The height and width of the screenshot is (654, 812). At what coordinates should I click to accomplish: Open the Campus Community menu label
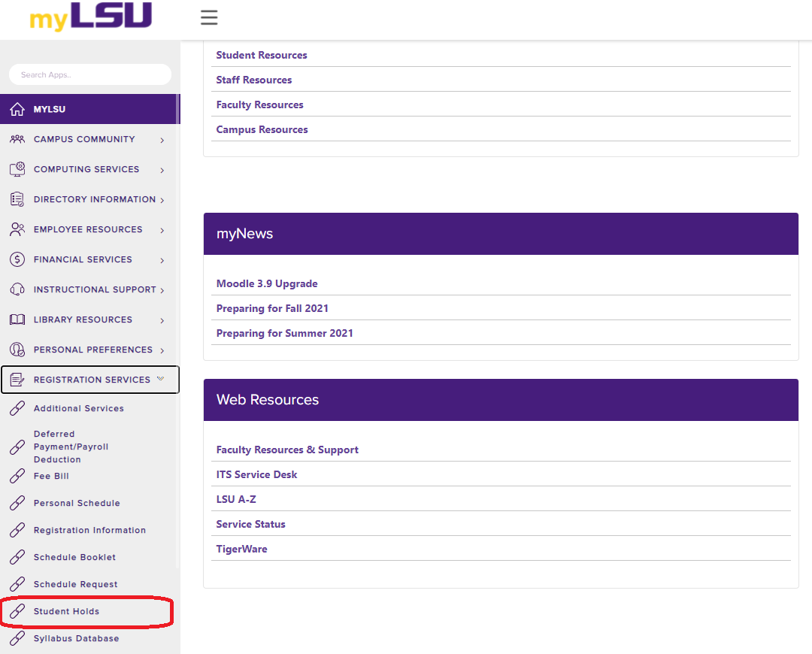[x=84, y=139]
